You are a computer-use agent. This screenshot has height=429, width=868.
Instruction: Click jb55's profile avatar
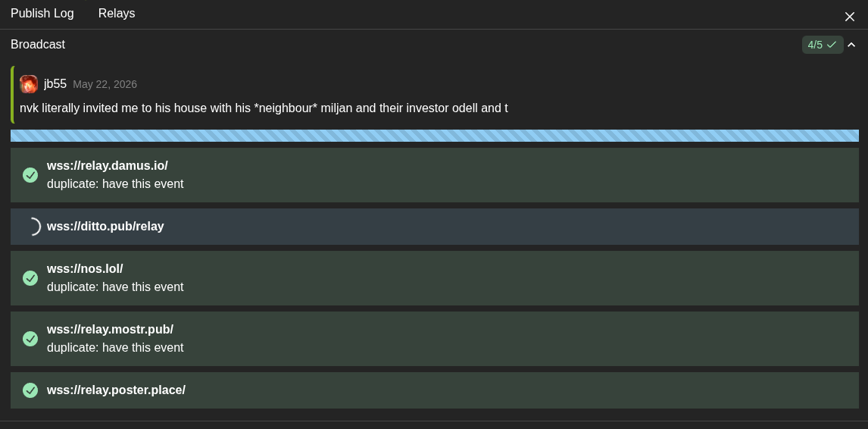click(29, 84)
